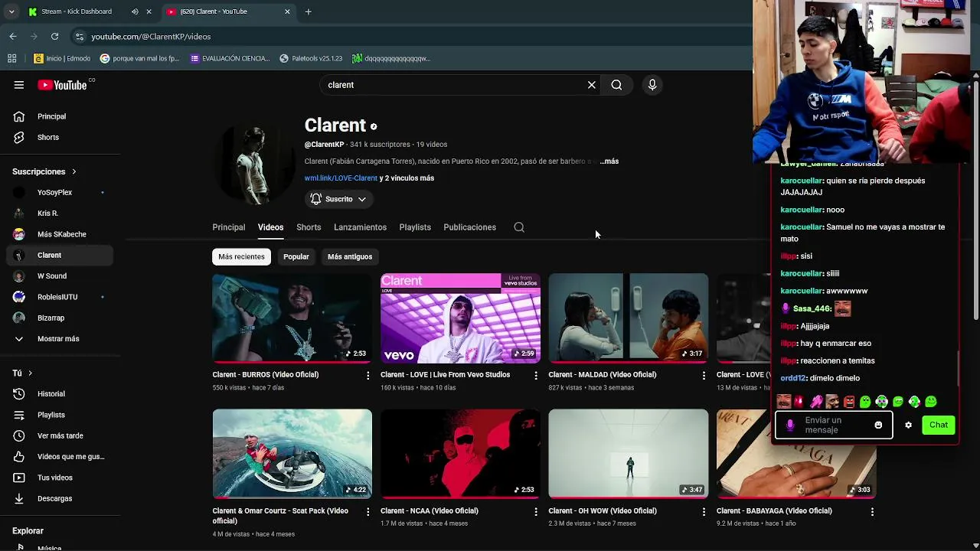Filter videos by Más antiguos

coord(350,256)
